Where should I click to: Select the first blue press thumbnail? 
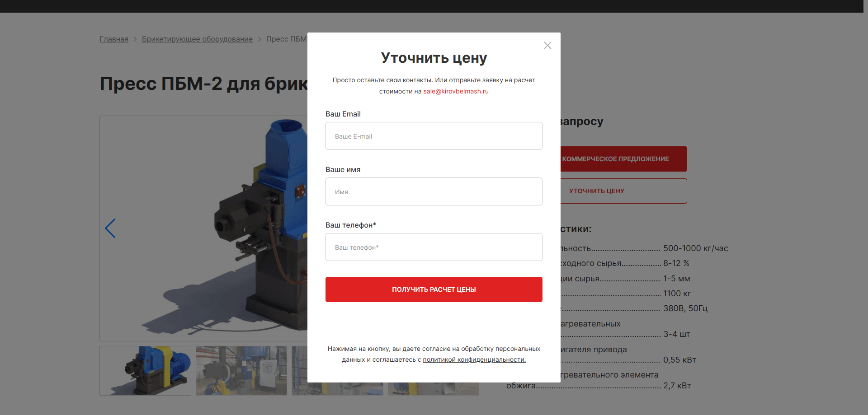(145, 371)
